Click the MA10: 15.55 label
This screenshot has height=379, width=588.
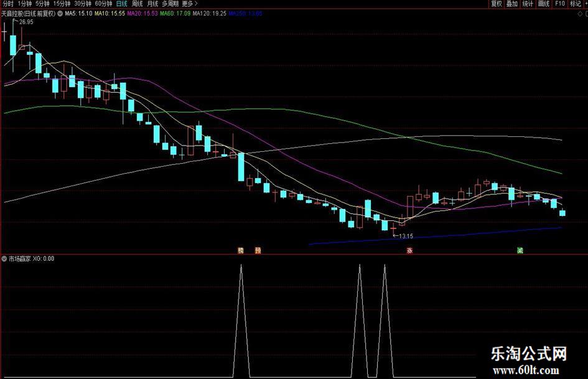(x=110, y=14)
